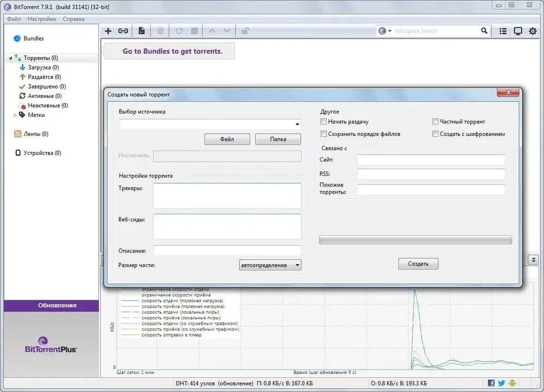Collapse the detail pane with double-chevron button

(x=533, y=259)
